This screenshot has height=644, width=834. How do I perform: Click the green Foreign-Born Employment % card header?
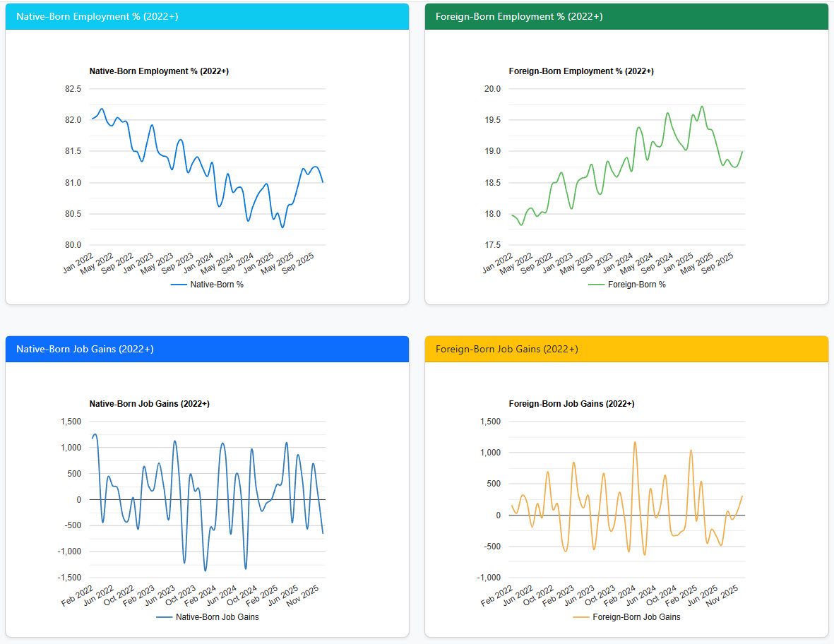tap(626, 16)
